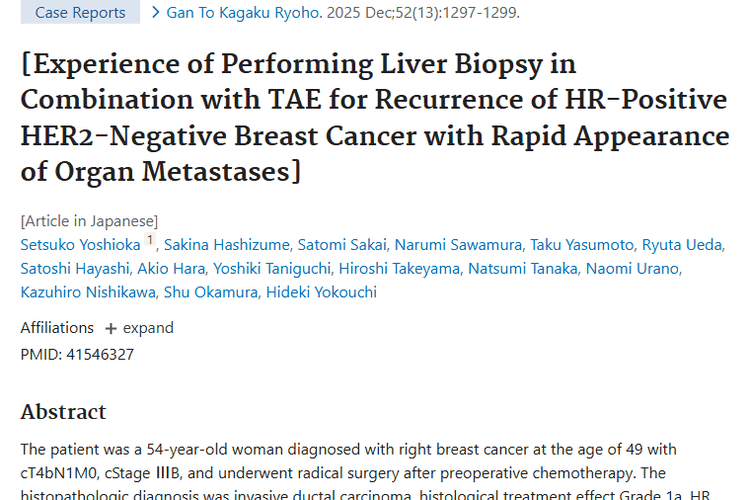Click the chevron before the journal name
Image resolution: width=750 pixels, height=500 pixels.
coord(156,13)
